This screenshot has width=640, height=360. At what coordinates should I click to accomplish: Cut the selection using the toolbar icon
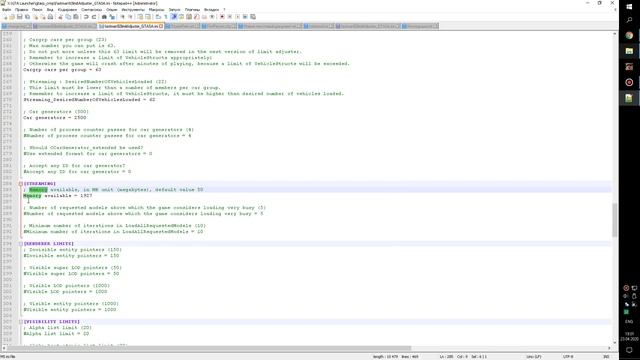pyautogui.click(x=60, y=17)
